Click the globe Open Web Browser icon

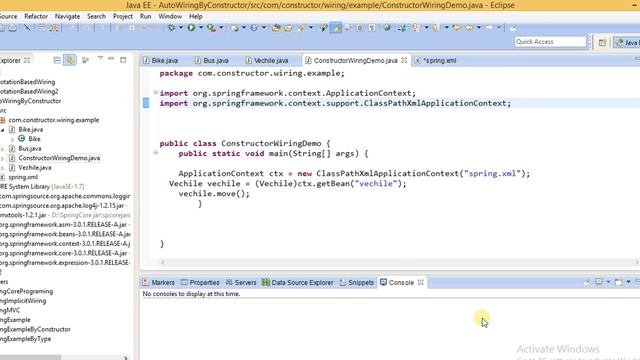pos(387,28)
